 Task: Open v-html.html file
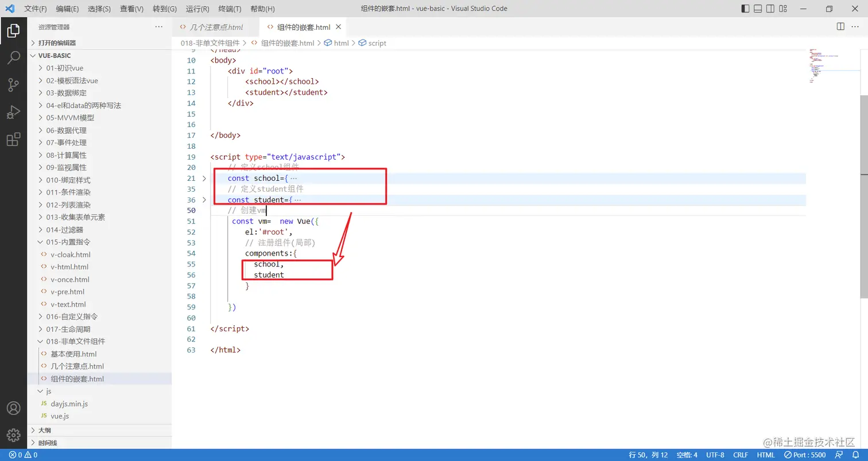(x=100, y=267)
